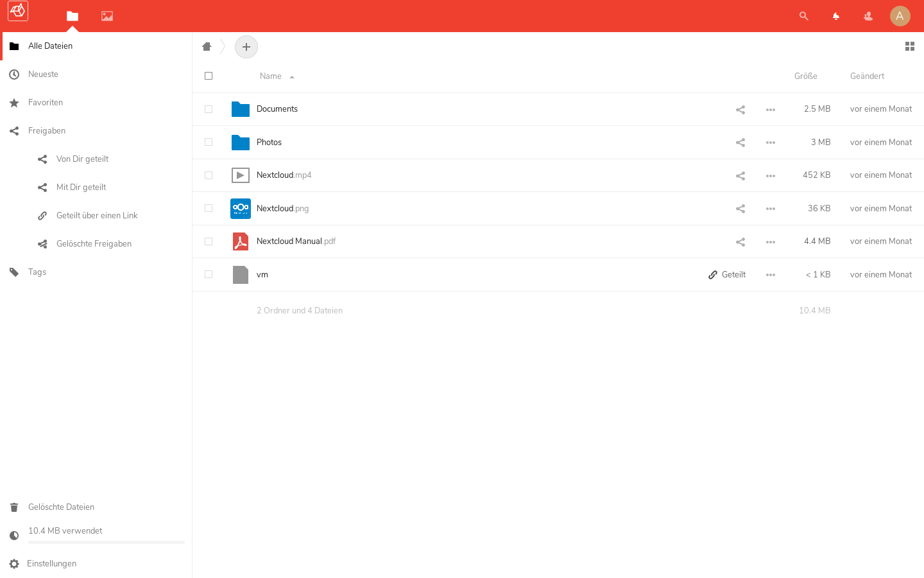The width and height of the screenshot is (924, 578).
Task: Click the vm generic file icon
Action: tap(241, 275)
